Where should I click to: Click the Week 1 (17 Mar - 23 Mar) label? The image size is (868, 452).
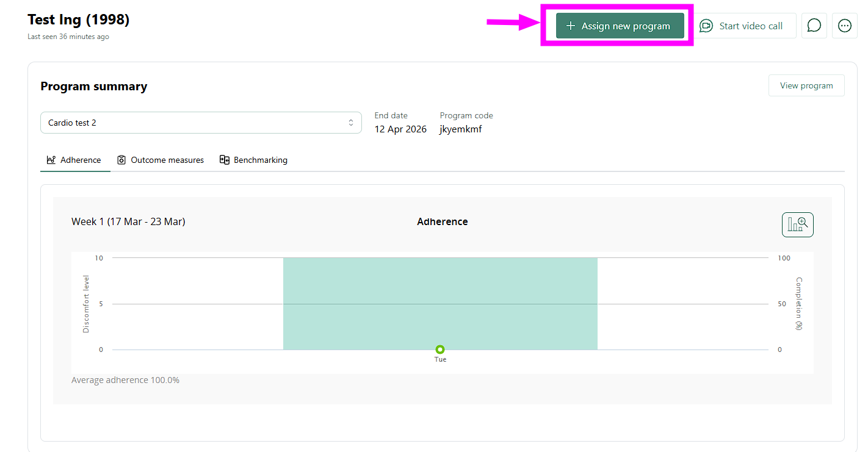pos(128,221)
